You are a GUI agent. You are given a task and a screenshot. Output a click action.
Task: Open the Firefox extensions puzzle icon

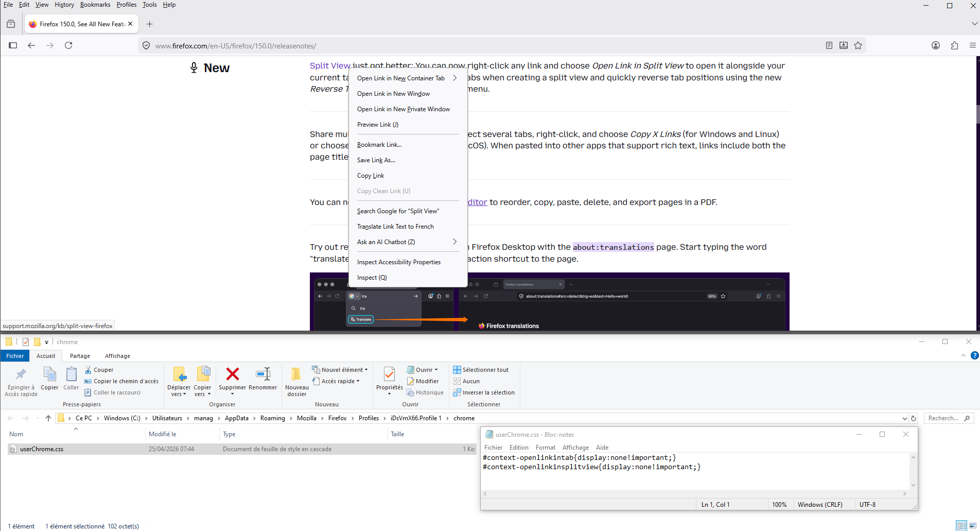point(954,45)
